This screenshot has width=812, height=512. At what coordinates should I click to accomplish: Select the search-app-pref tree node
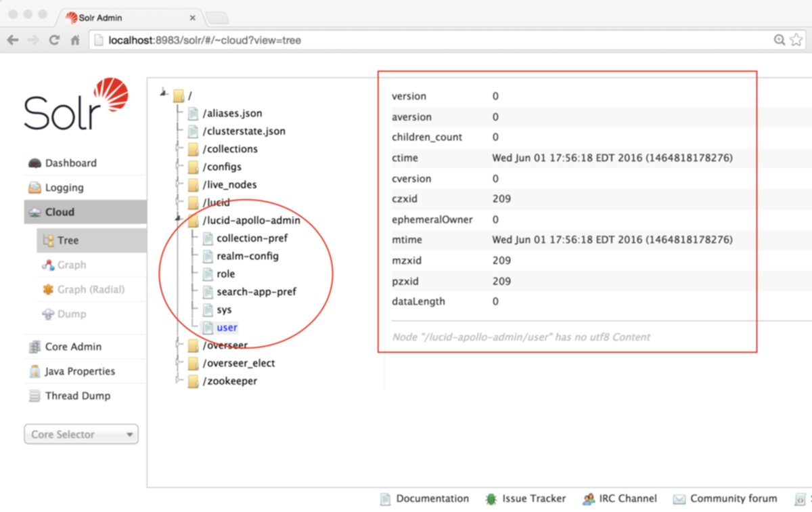[x=256, y=292]
